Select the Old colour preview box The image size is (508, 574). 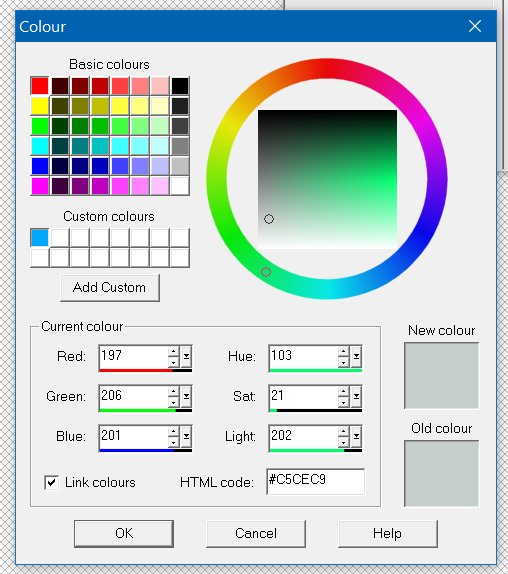441,474
